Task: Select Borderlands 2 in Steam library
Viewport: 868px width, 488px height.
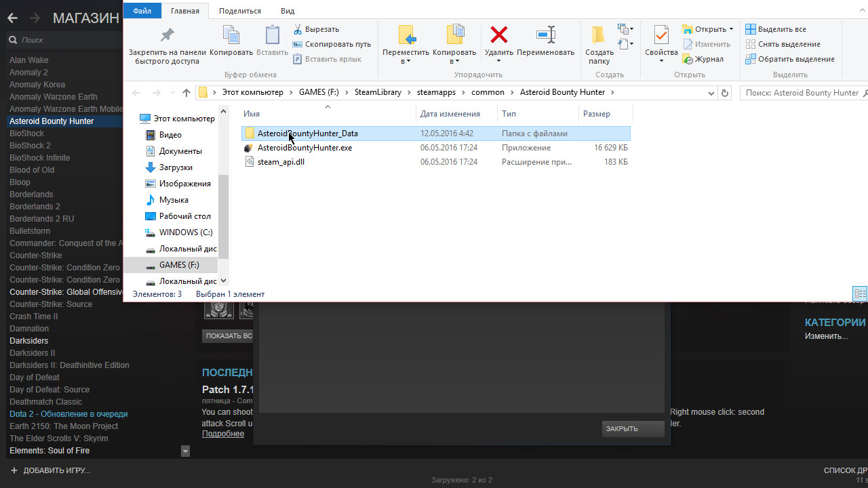Action: coord(35,207)
